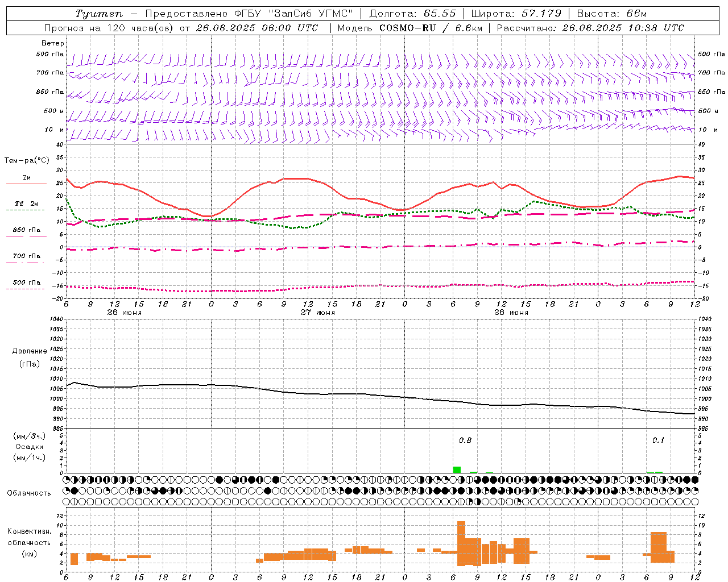Click the '10 м' wind level label on left
This screenshot has width=728, height=582.
(x=55, y=130)
